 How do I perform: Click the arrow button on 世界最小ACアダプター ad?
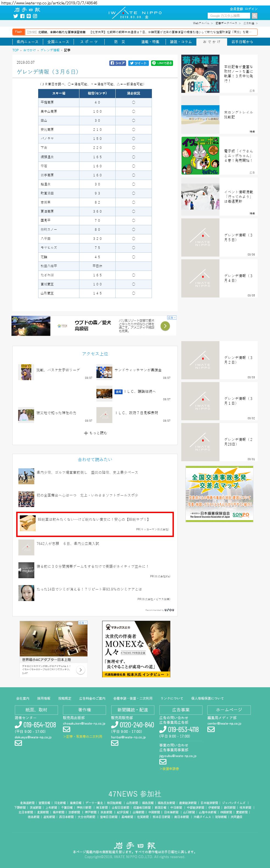tap(80, 670)
